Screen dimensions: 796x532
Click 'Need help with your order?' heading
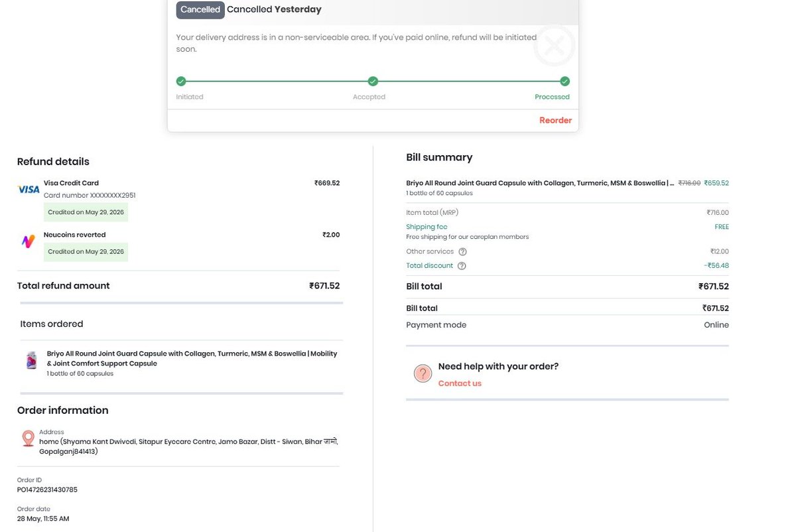(x=498, y=366)
